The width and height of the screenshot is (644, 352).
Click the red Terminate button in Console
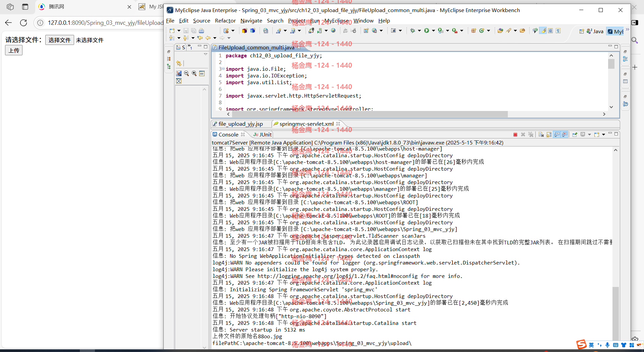point(515,134)
